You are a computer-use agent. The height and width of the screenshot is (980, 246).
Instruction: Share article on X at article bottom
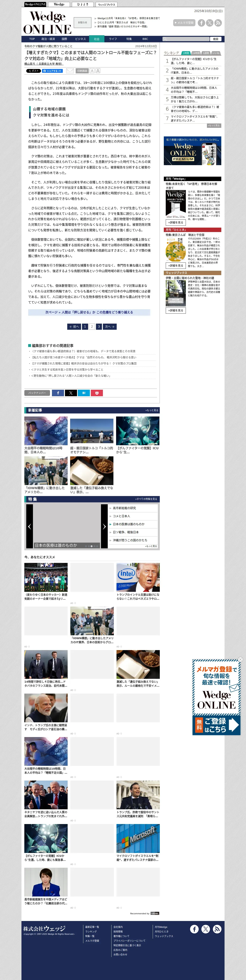coord(71,393)
